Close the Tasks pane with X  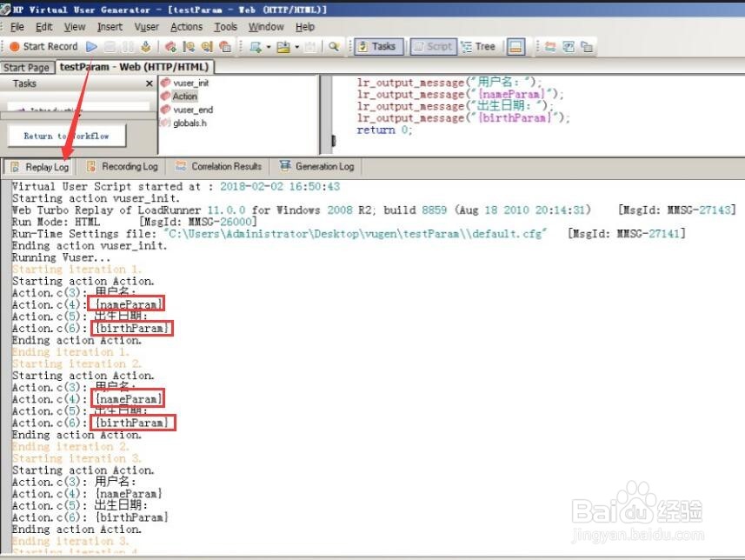pos(150,83)
